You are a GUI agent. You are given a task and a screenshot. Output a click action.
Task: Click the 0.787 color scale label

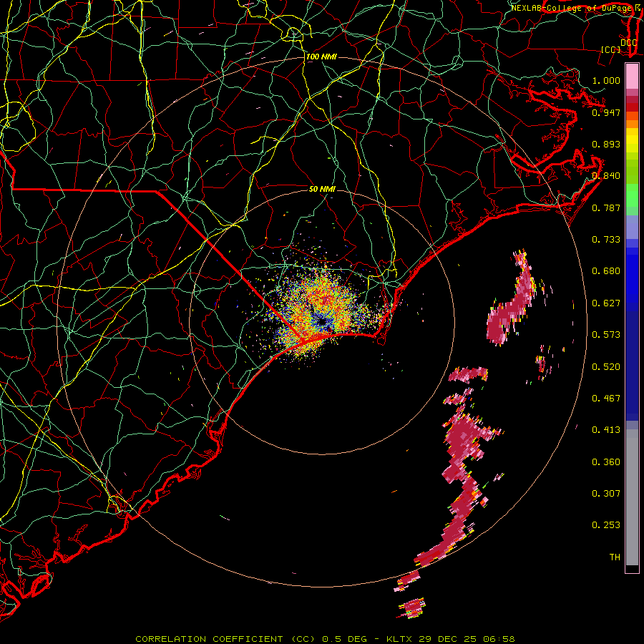coord(606,208)
